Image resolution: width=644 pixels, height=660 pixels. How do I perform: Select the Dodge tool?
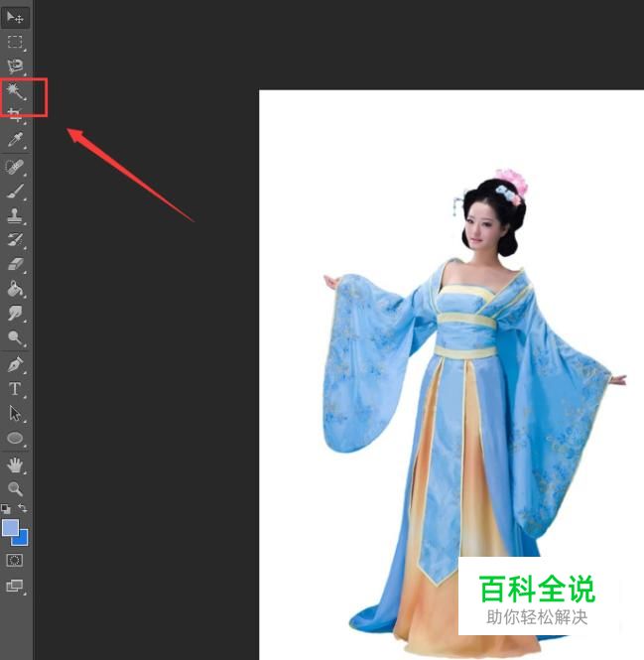pyautogui.click(x=15, y=337)
